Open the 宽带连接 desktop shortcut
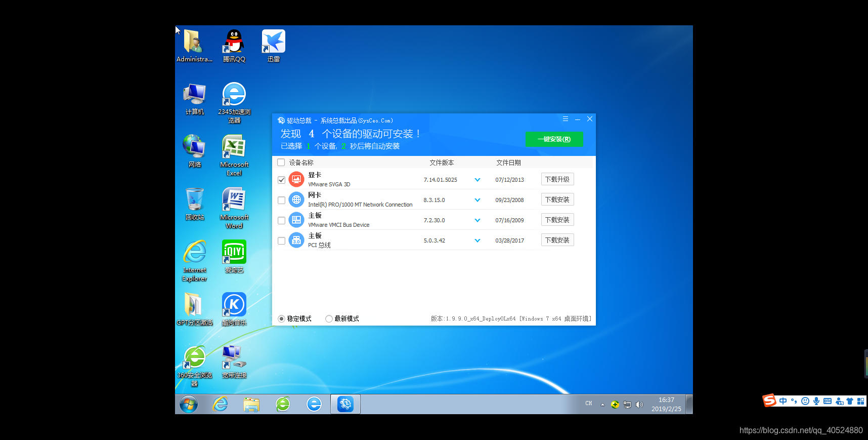 (234, 362)
